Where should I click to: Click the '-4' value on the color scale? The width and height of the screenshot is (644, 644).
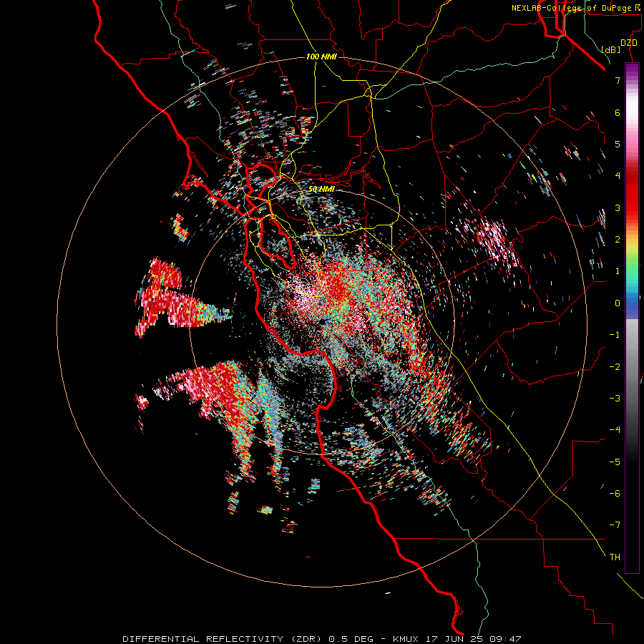pos(615,430)
